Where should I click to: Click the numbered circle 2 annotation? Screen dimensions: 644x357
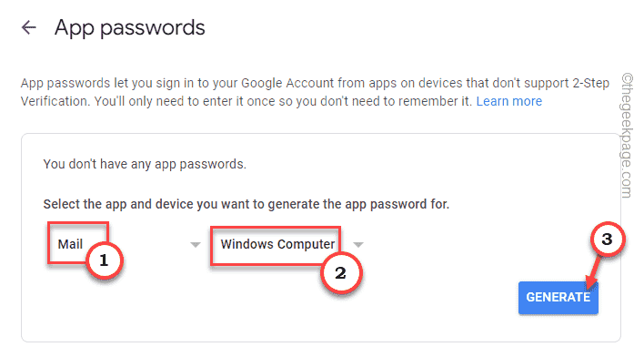coord(341,273)
